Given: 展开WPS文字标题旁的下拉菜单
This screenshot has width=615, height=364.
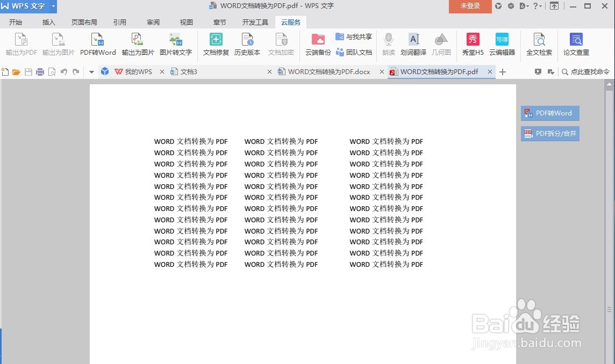Looking at the screenshot, I should tap(52, 6).
